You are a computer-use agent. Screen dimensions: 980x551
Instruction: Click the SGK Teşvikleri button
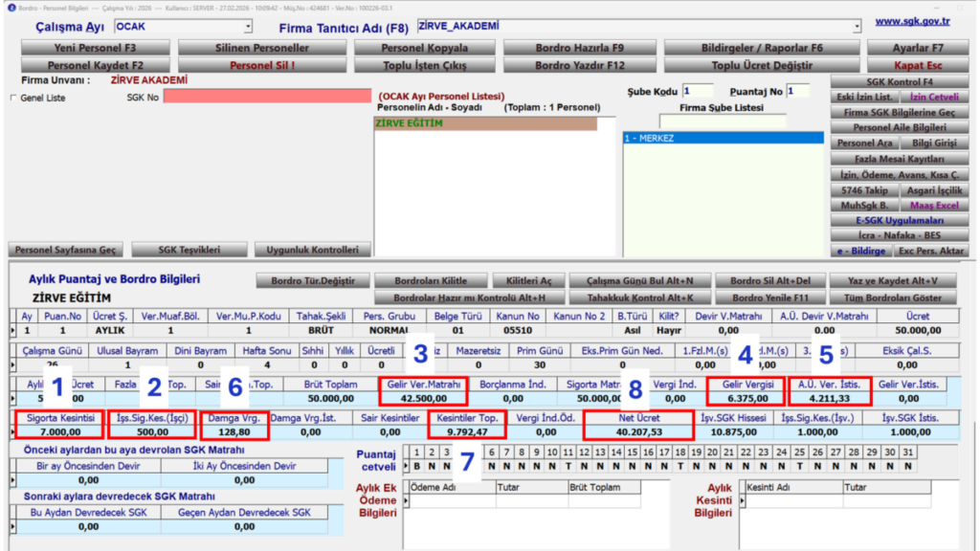[x=189, y=250]
